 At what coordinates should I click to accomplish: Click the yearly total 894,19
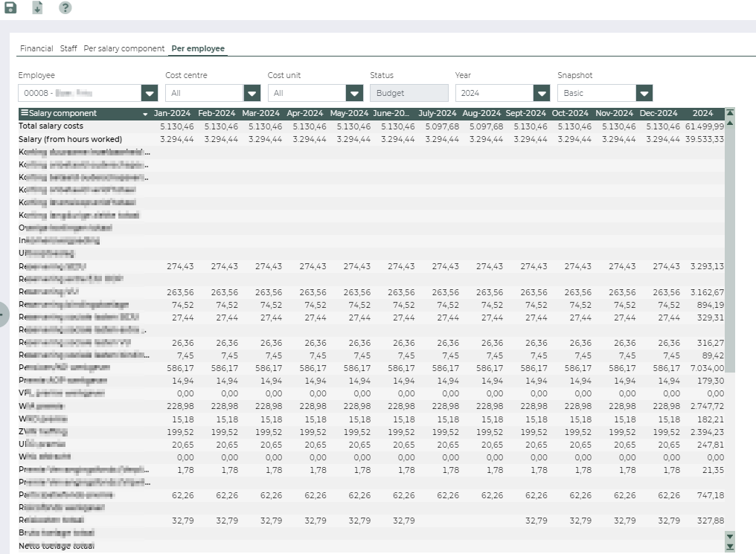coord(710,305)
